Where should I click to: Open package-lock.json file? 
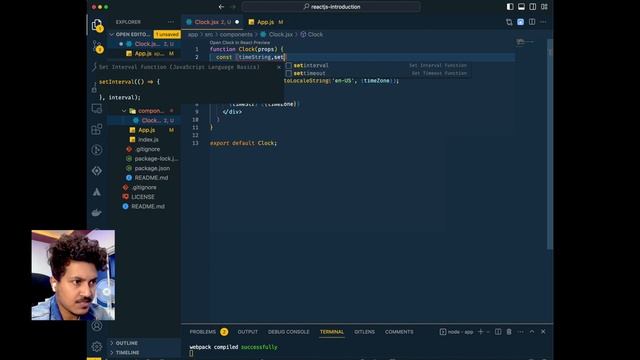(x=144, y=158)
